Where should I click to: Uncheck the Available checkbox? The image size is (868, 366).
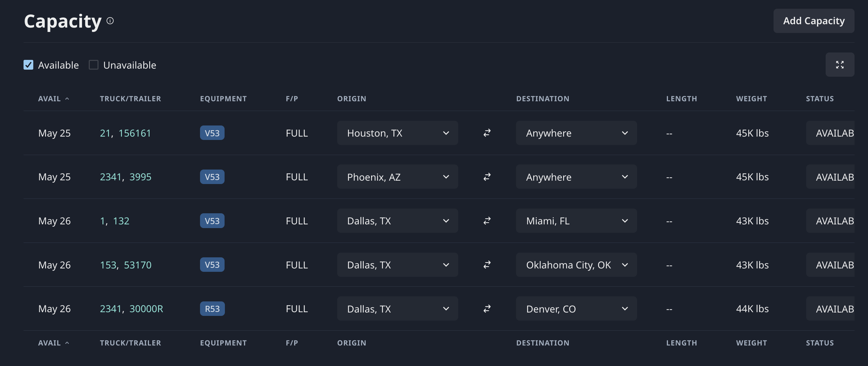[28, 65]
